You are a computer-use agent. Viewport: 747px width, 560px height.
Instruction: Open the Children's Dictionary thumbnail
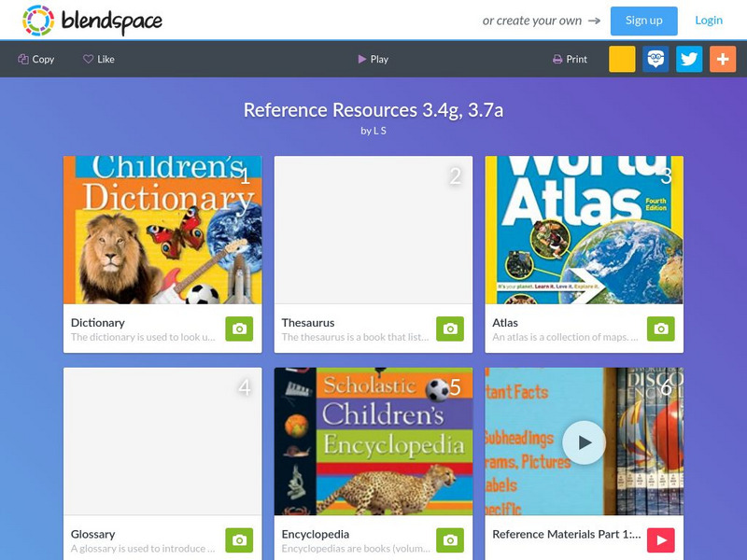pyautogui.click(x=162, y=230)
